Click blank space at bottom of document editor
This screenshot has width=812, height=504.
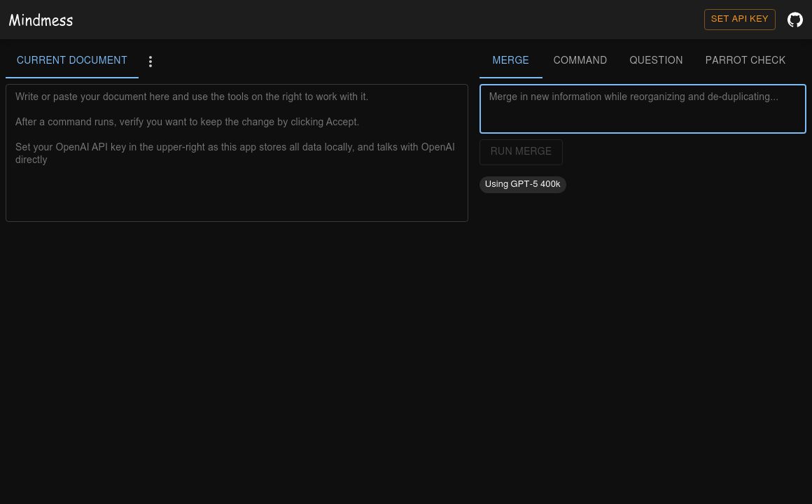coord(237,199)
